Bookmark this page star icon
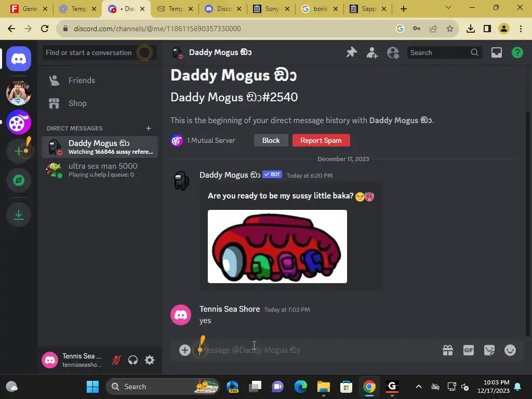Image resolution: width=532 pixels, height=399 pixels. (x=450, y=29)
